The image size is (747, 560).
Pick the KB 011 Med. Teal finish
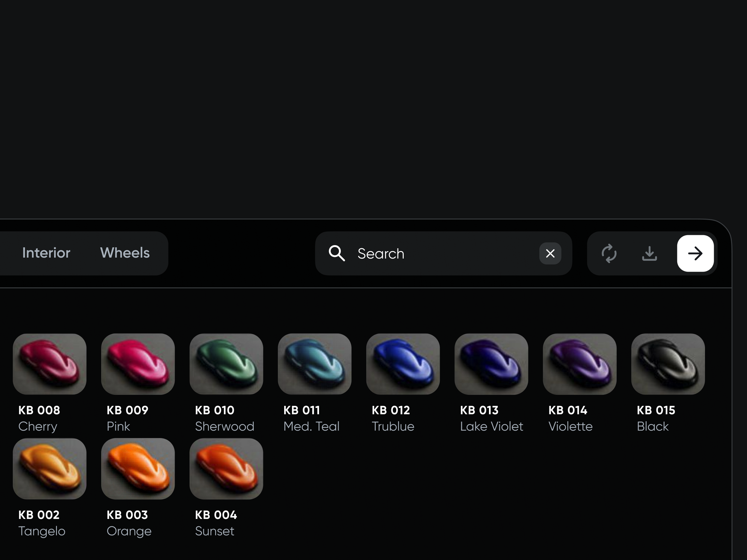point(314,364)
